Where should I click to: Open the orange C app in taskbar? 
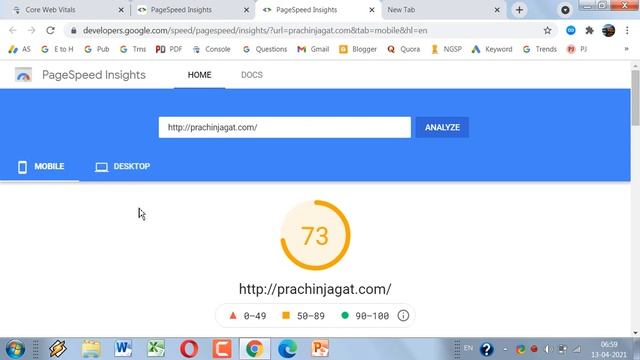[222, 349]
